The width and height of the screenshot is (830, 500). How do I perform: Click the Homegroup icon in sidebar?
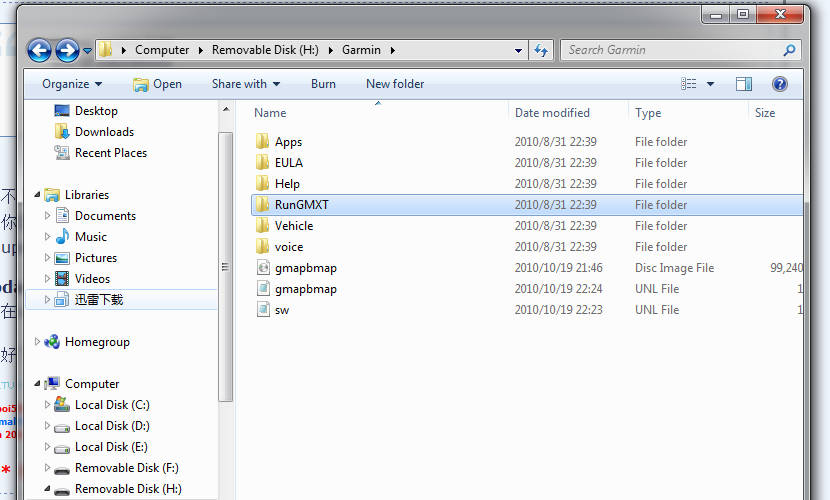(x=52, y=342)
